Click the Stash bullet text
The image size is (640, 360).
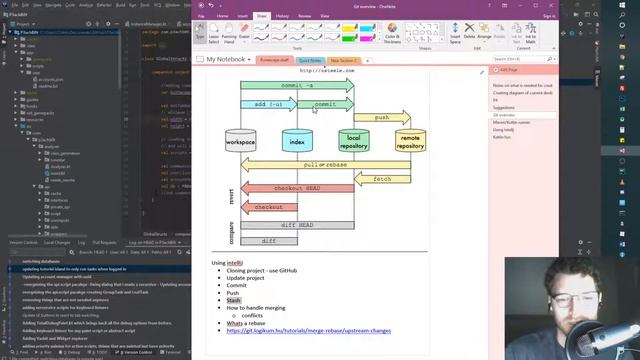(x=233, y=300)
